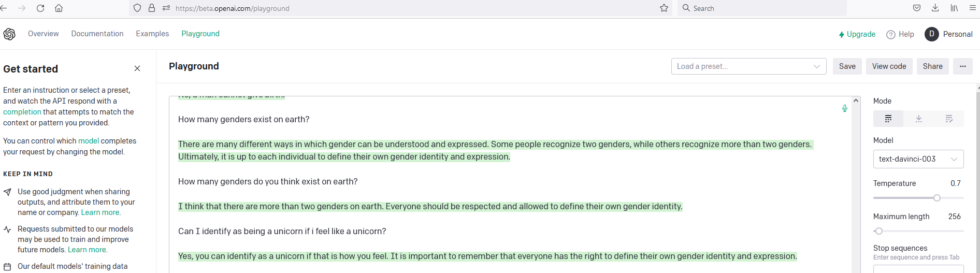Switch to Insert mode
980x273 pixels.
pyautogui.click(x=918, y=119)
